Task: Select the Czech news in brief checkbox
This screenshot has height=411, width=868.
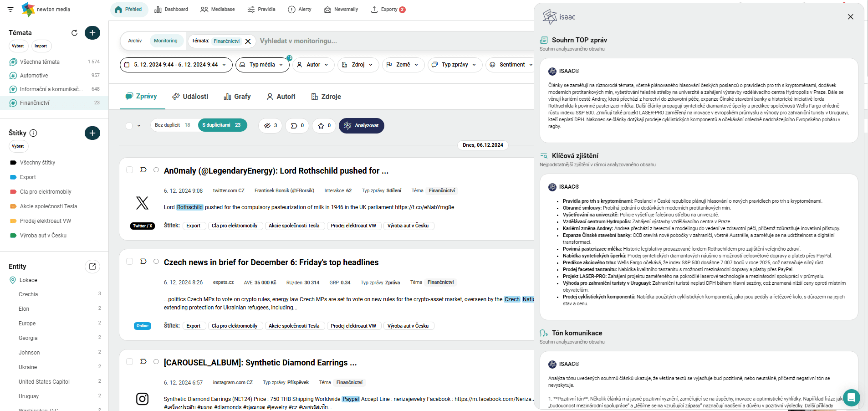Action: tap(129, 262)
